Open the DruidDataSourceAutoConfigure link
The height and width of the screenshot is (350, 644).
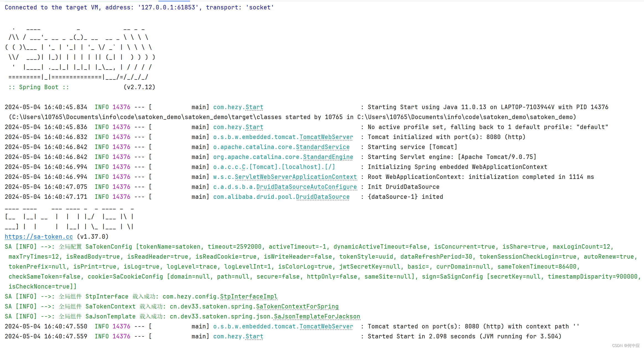click(307, 187)
